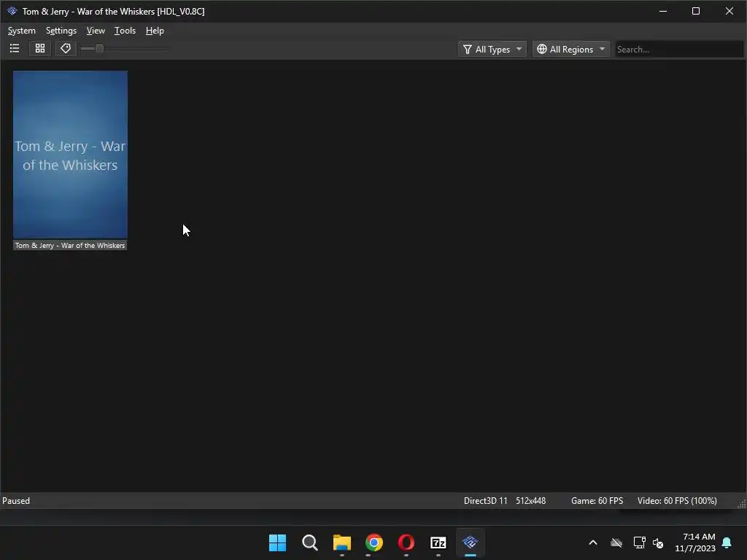Screen dimensions: 747x560
Task: Open File Explorer from taskbar
Action: coord(342,542)
